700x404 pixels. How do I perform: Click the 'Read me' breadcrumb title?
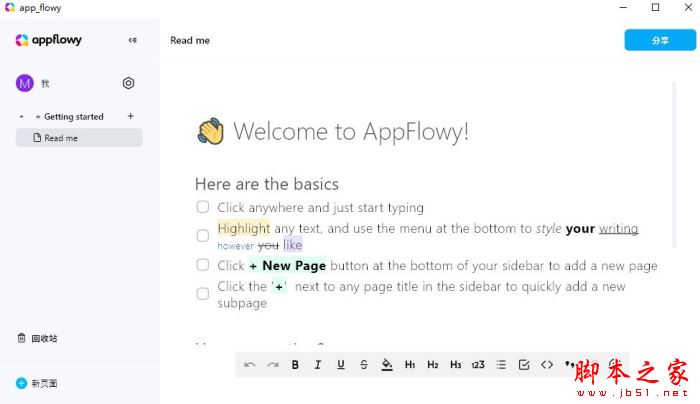click(x=190, y=40)
